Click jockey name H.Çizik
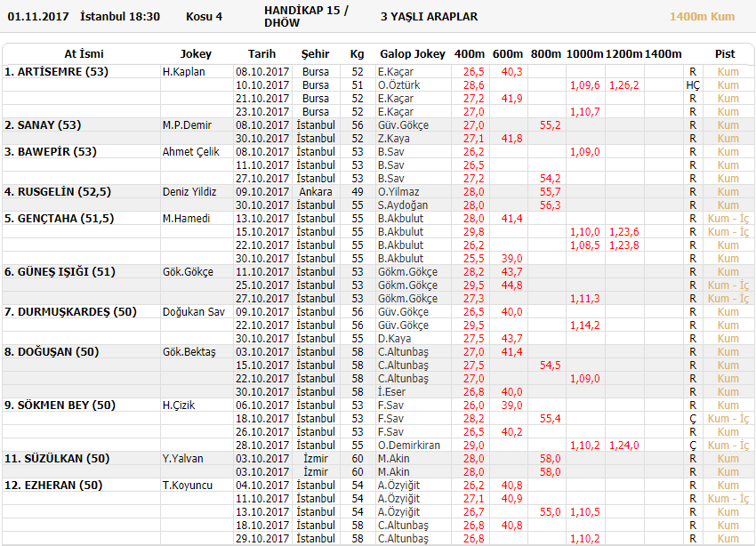 point(179,405)
